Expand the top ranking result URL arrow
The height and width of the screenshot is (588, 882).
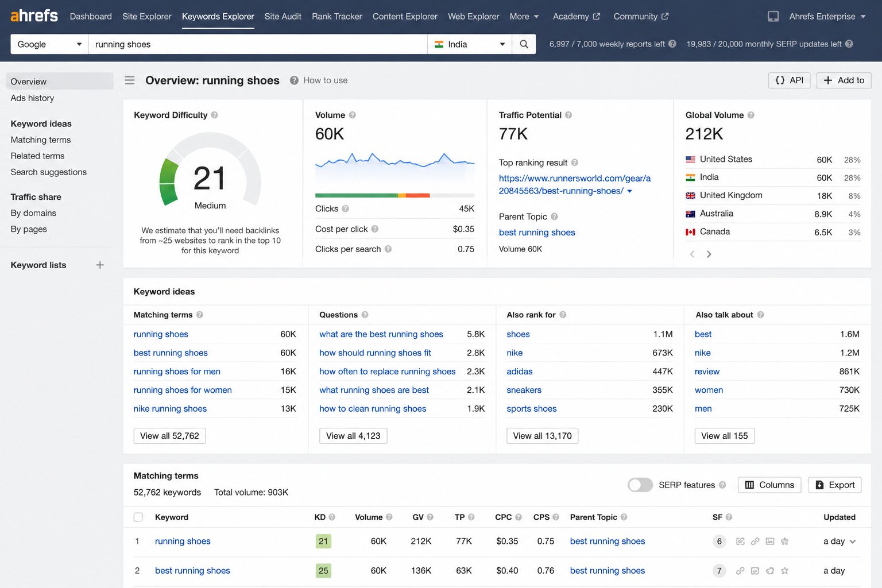point(629,191)
